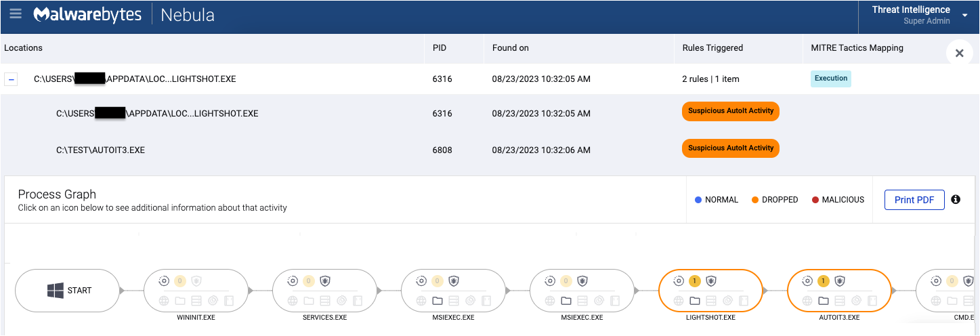980x336 pixels.
Task: Click the folder icon in SERVICES.EXE node
Action: tap(308, 301)
